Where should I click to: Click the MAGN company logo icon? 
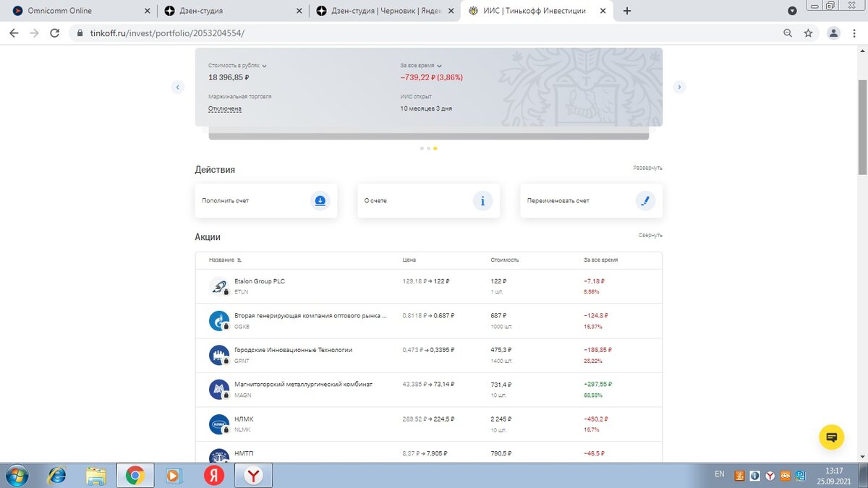[219, 390]
